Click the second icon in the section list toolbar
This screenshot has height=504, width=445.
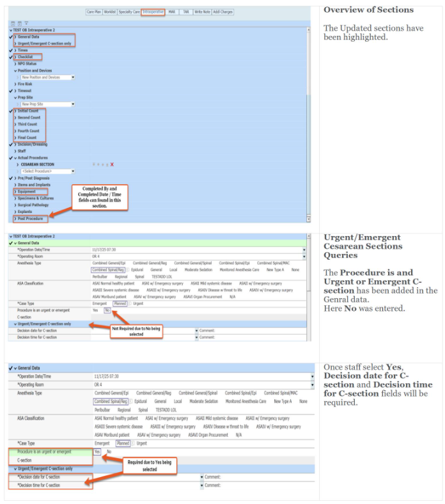(x=19, y=24)
